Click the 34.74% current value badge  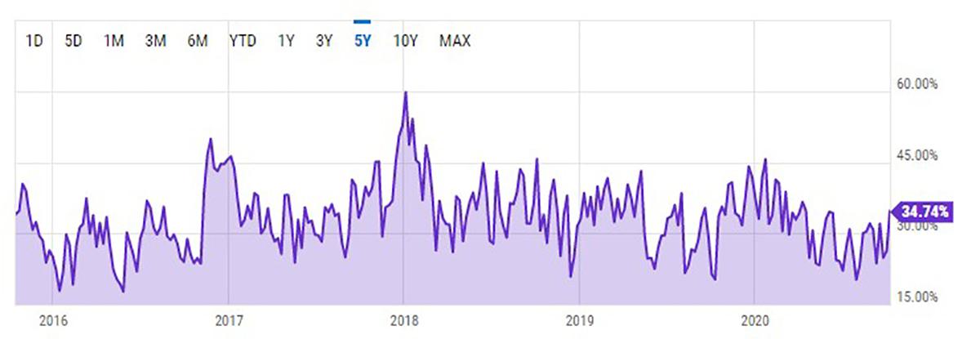(x=924, y=212)
